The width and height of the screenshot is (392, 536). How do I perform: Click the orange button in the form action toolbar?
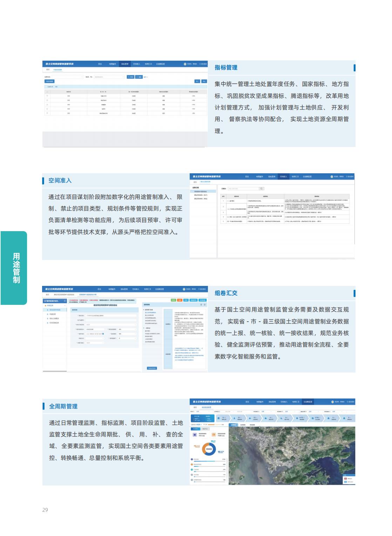pos(180,300)
